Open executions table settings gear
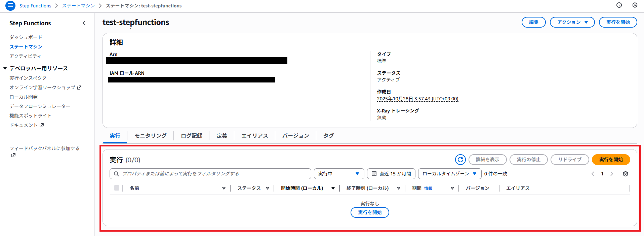 (625, 174)
